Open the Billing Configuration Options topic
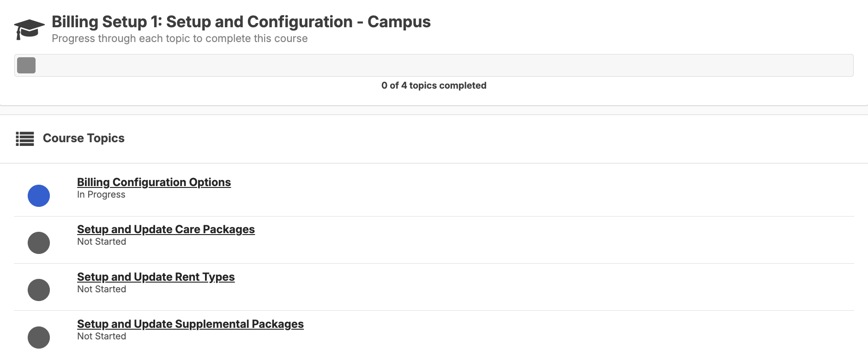This screenshot has height=362, width=868. pyautogui.click(x=154, y=182)
